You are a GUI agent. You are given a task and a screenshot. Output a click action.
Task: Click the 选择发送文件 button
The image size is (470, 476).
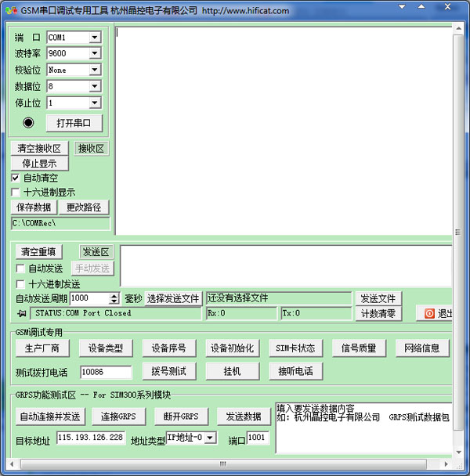click(173, 299)
